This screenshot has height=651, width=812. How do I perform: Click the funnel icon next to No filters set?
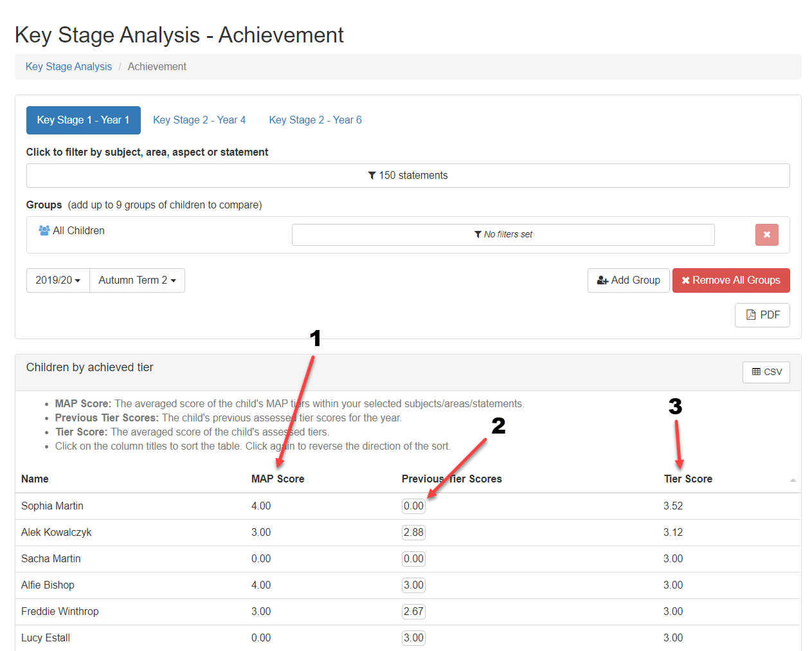(478, 235)
